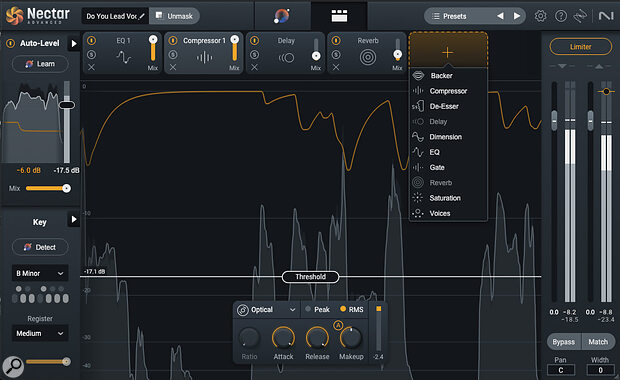620x380 pixels.
Task: Expand the Auto-Level panel arrow
Action: [x=74, y=43]
